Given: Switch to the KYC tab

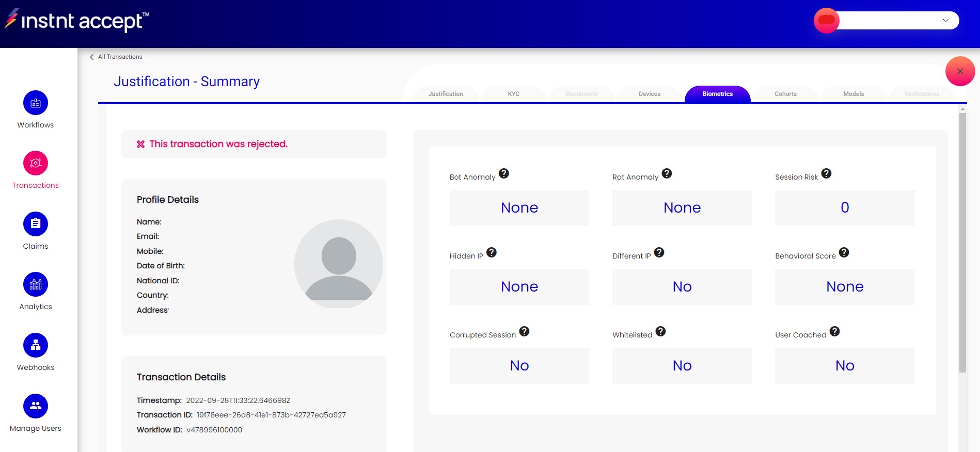Looking at the screenshot, I should pos(514,94).
